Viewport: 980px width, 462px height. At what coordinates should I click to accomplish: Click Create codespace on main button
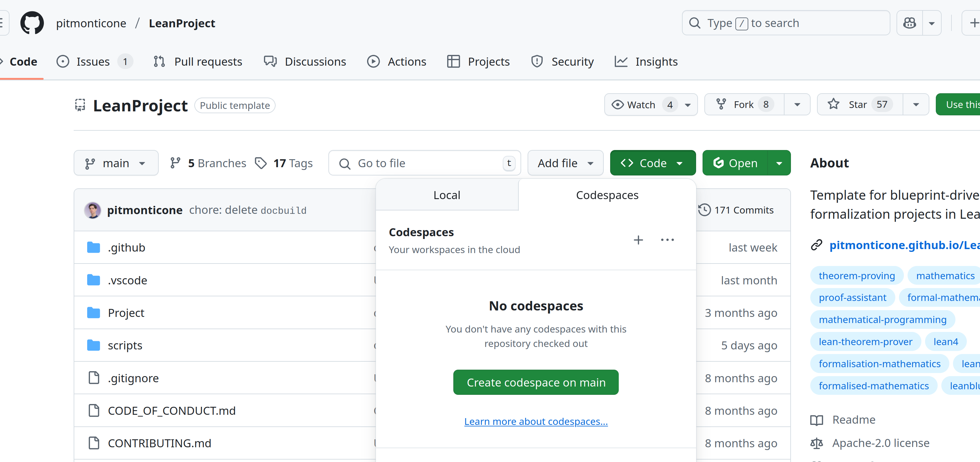tap(536, 382)
